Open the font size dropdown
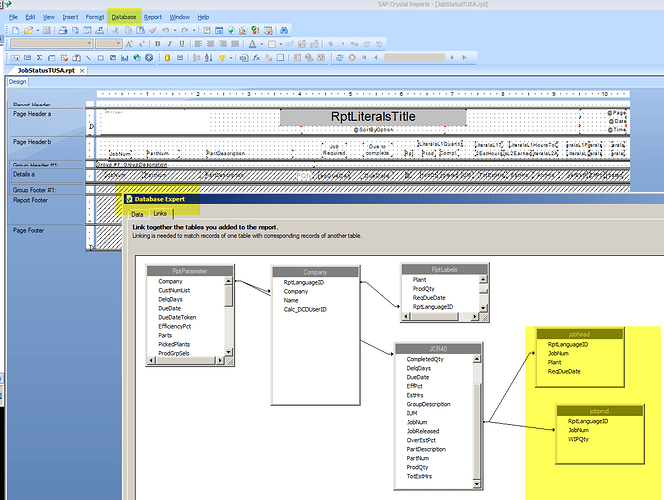664x500 pixels. pyautogui.click(x=118, y=44)
